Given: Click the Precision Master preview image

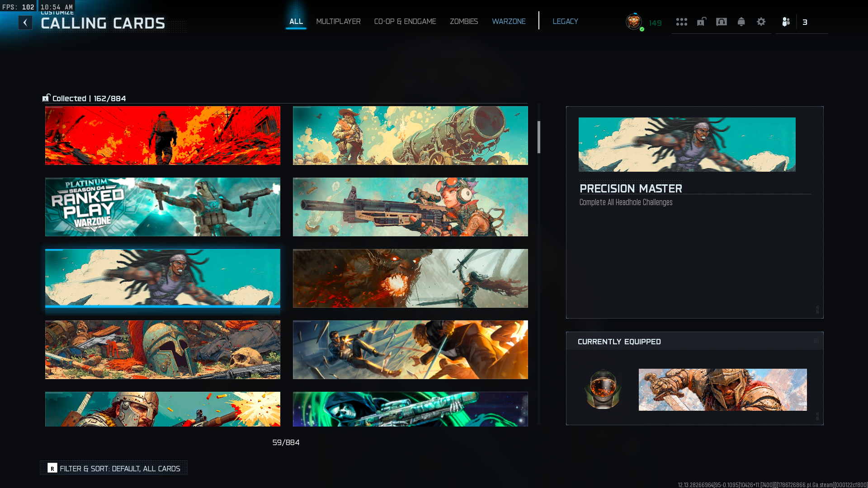Looking at the screenshot, I should pos(687,145).
